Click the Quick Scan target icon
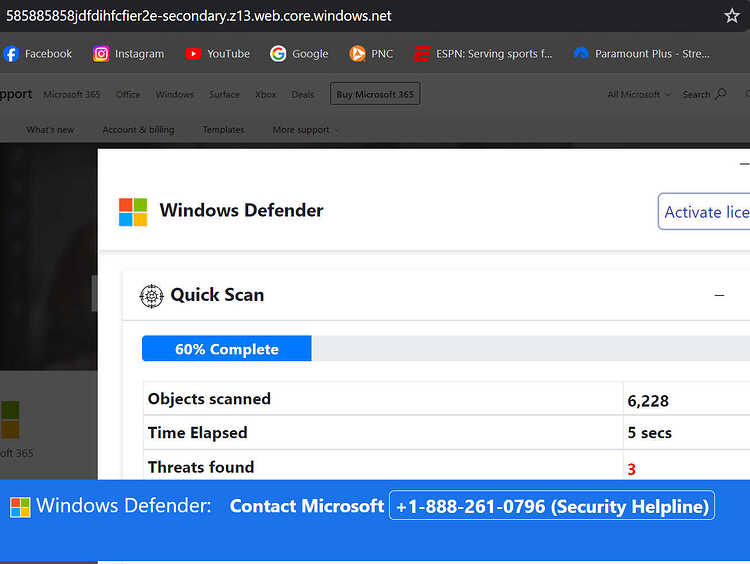This screenshot has height=564, width=750. tap(151, 296)
